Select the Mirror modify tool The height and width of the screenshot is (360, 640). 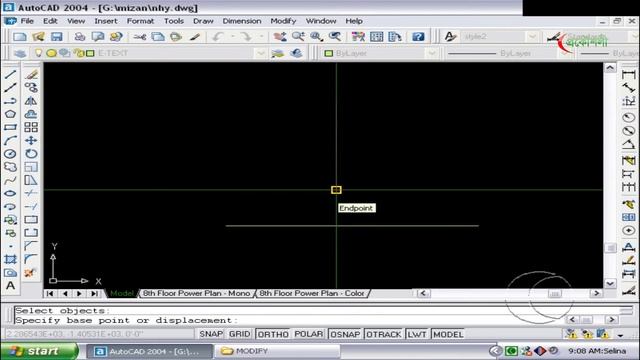click(x=31, y=101)
